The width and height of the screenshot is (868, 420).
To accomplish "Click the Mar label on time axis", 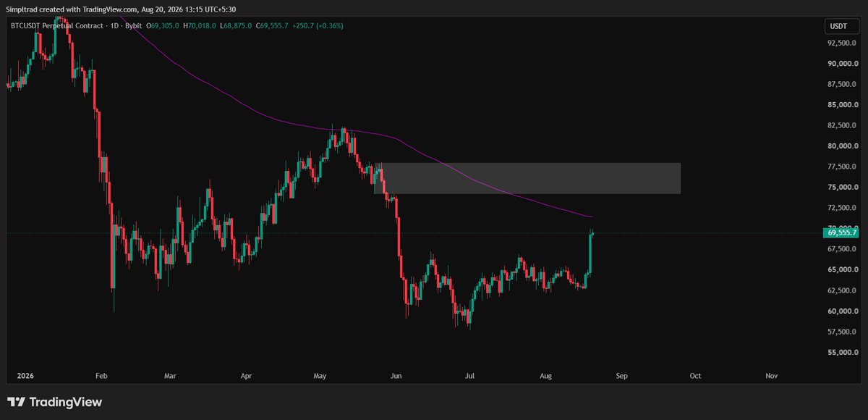I will [x=170, y=376].
